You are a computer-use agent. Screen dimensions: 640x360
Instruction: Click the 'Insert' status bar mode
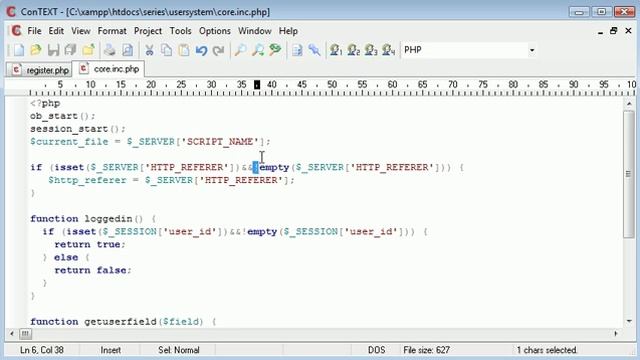pos(111,350)
